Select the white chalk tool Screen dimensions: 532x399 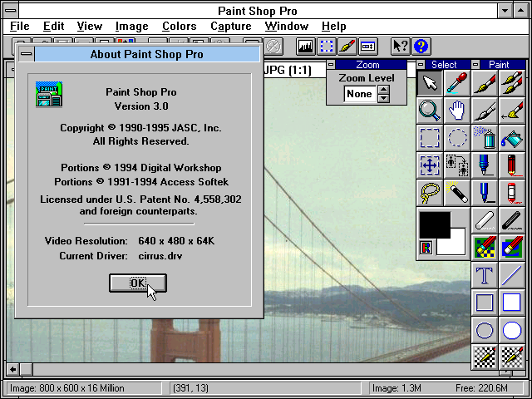coord(485,220)
